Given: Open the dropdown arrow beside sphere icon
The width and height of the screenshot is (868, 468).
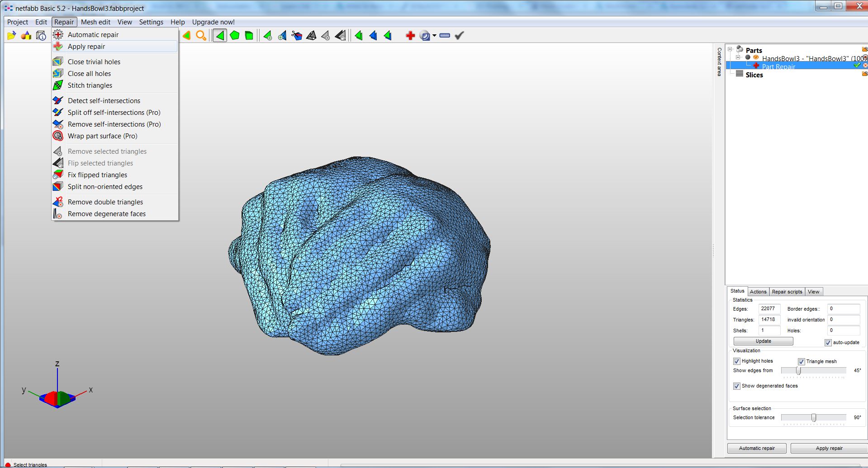Looking at the screenshot, I should (x=434, y=35).
